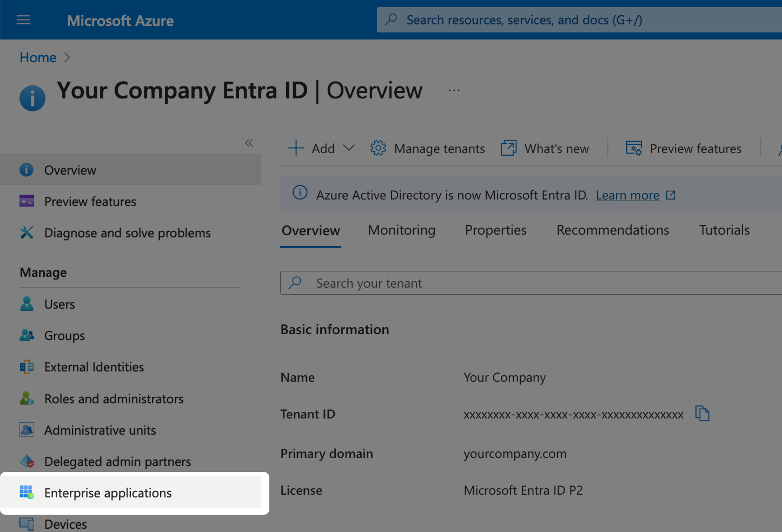The width and height of the screenshot is (782, 532).
Task: Click the copy icon next to Tenant ID
Action: (702, 414)
